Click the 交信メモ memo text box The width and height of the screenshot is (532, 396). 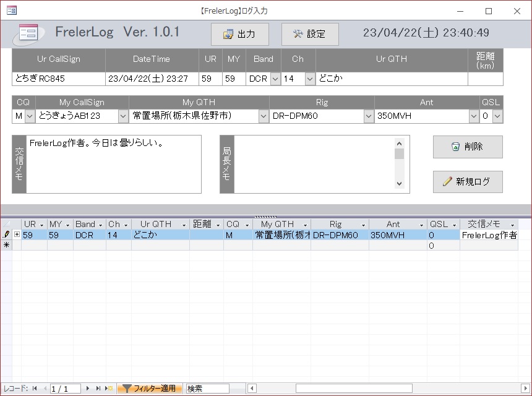pyautogui.click(x=114, y=164)
